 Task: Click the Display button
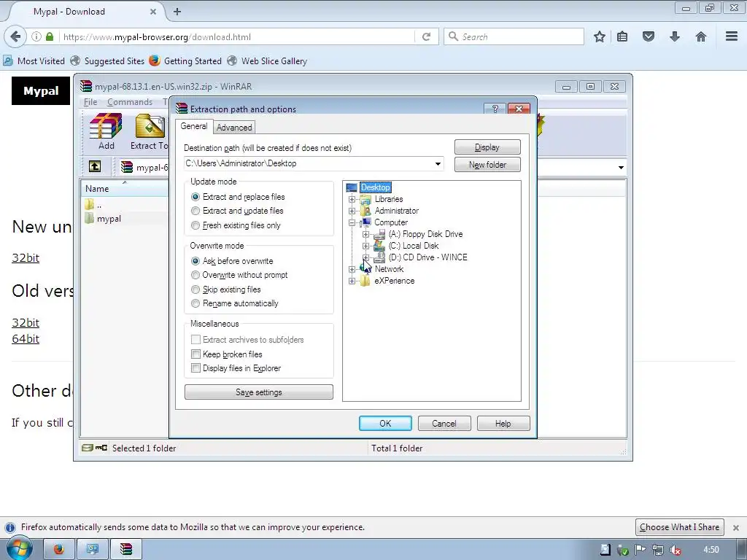[487, 147]
